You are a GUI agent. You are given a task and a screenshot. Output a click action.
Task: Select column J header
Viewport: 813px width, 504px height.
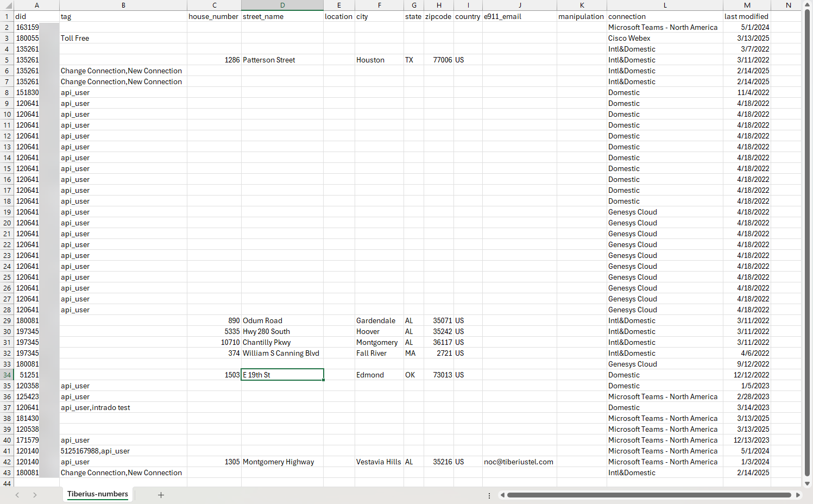point(520,5)
